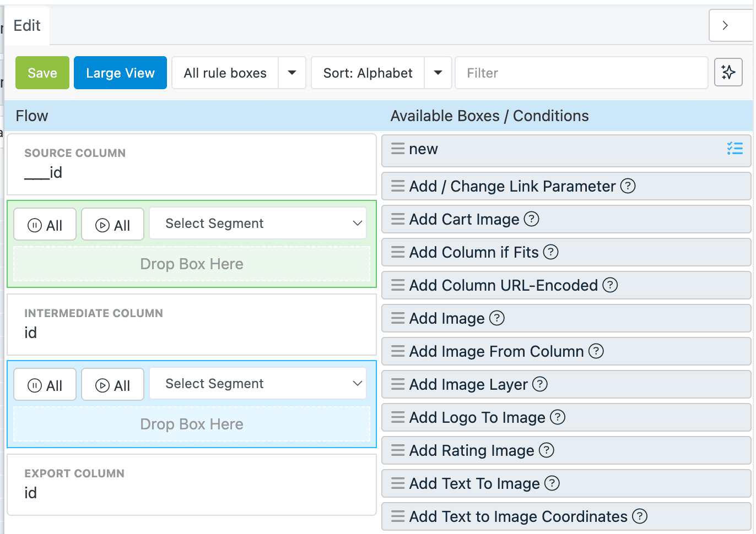Pause all rules in the intermediate column segment

coord(45,385)
